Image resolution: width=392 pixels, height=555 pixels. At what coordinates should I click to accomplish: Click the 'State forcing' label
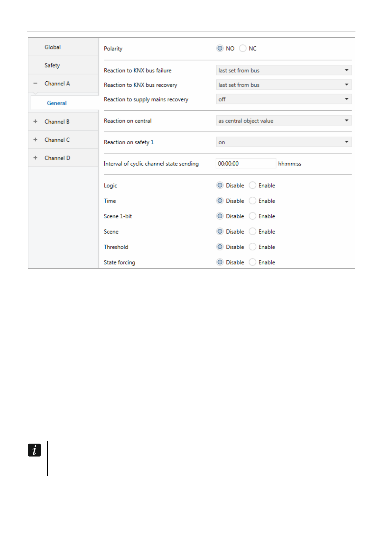[x=119, y=263]
